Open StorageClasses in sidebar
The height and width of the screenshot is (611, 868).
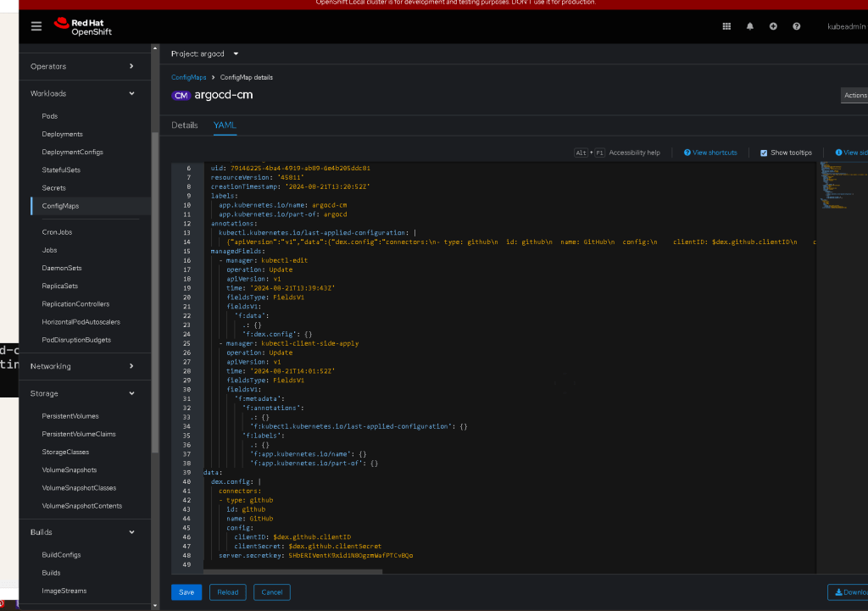65,453
